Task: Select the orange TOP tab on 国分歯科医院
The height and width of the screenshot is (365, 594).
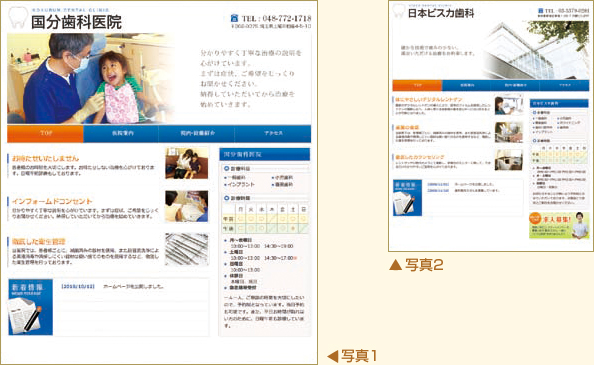Action: point(45,134)
